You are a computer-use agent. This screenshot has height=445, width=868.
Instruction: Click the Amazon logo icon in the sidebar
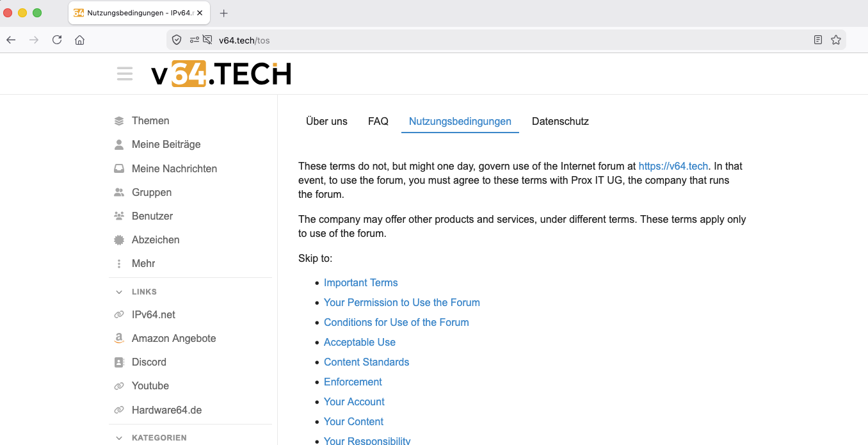(x=119, y=339)
